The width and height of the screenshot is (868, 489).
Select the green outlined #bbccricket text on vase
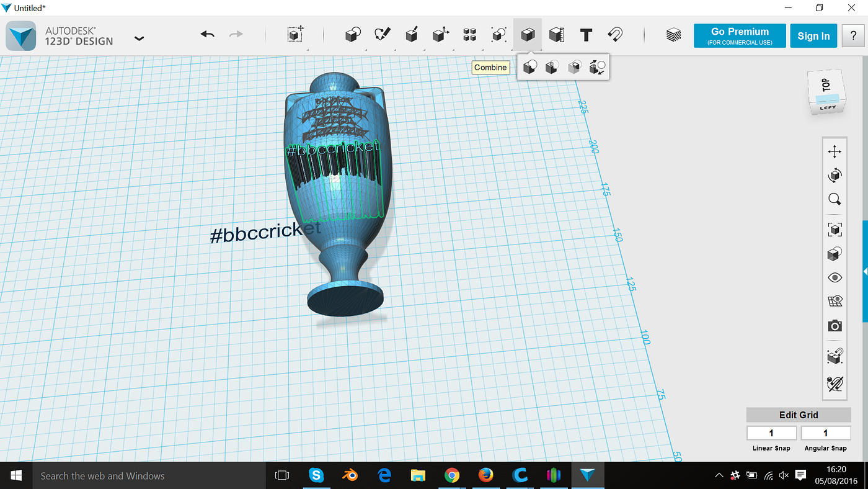pos(332,149)
